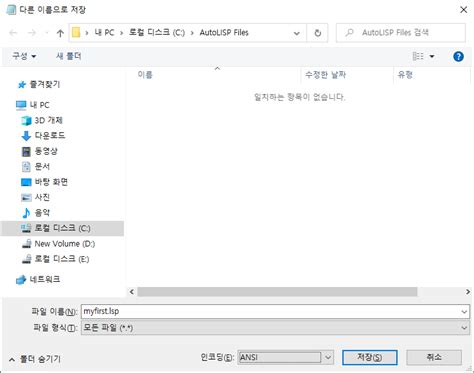Close the 다른 이름으로 저장 dialog
Image resolution: width=474 pixels, height=373 pixels.
point(463,10)
